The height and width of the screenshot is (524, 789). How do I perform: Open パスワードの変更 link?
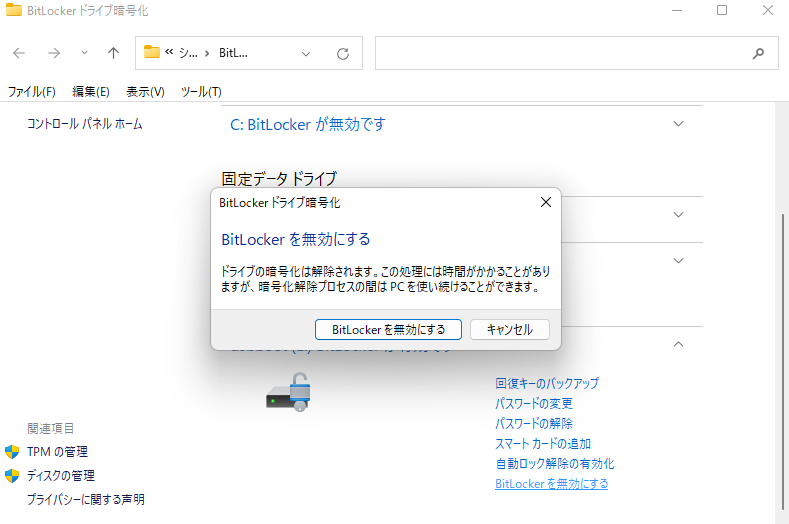coord(534,404)
